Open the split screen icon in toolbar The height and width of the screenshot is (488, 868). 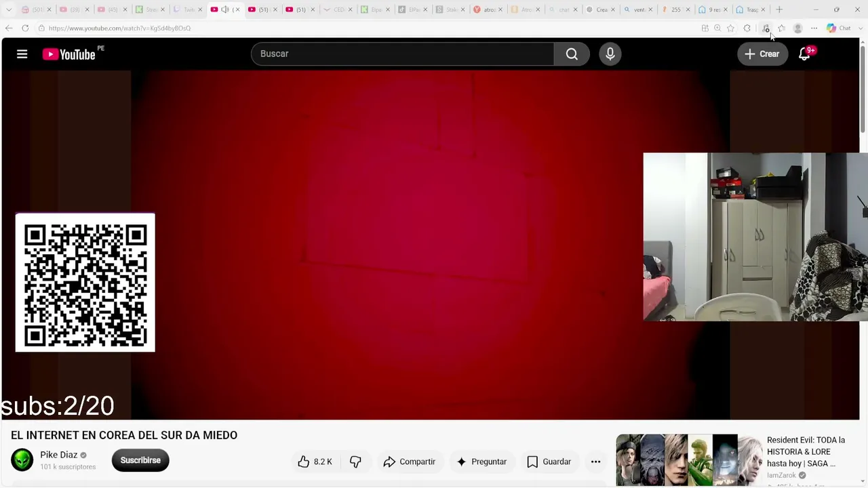coord(705,28)
